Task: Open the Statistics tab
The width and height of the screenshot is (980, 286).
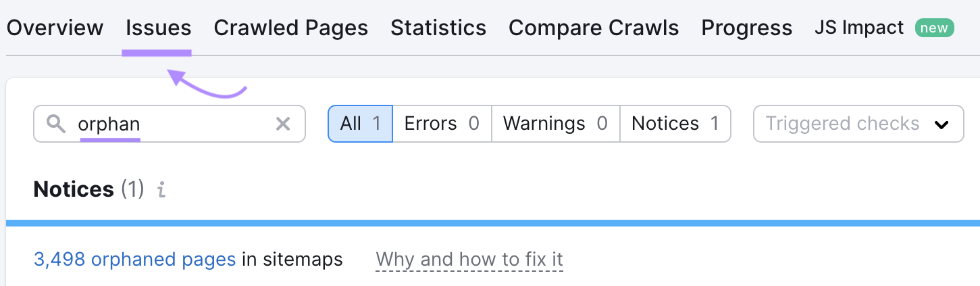Action: 438,28
